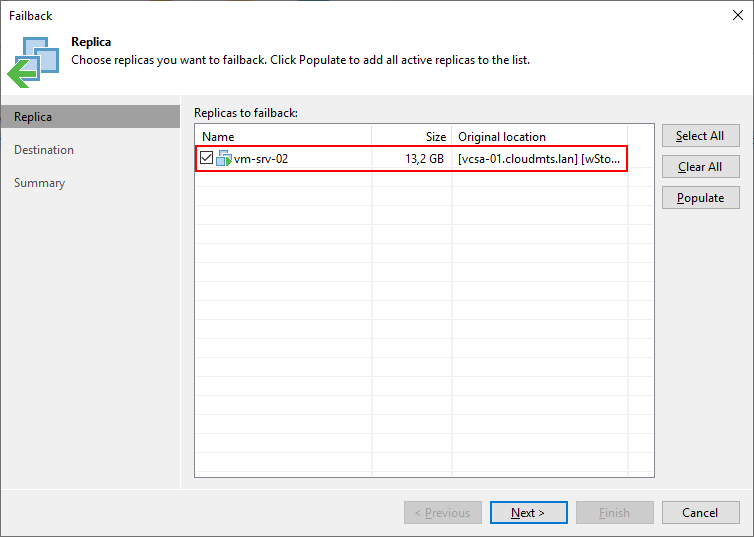Click Populate to add active replicas

pyautogui.click(x=700, y=198)
